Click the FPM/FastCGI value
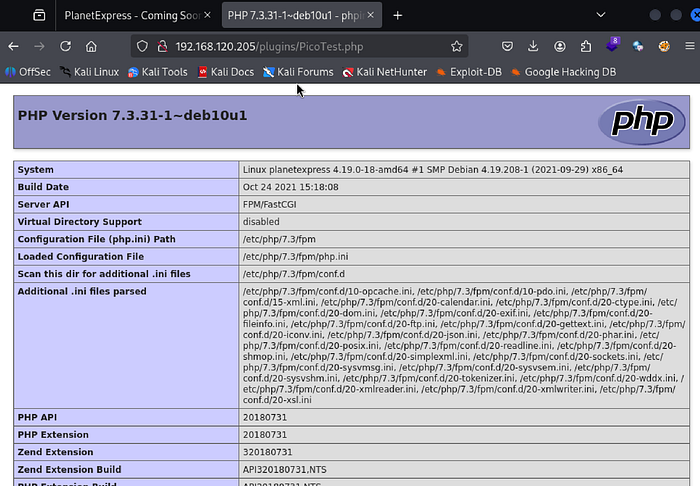The height and width of the screenshot is (486, 700). click(270, 204)
